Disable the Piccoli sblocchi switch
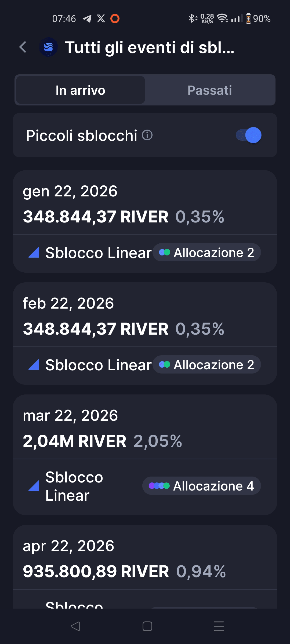Image resolution: width=290 pixels, height=644 pixels. click(x=249, y=135)
